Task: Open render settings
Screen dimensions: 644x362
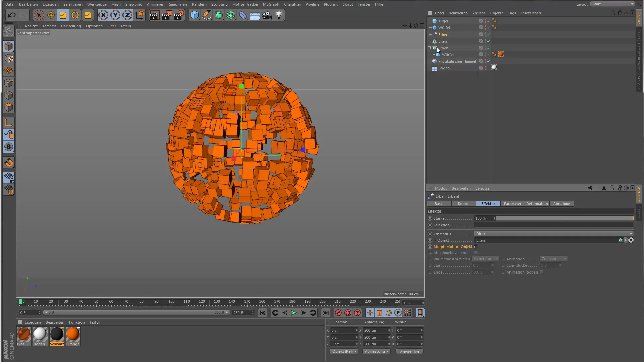Action: coord(179,15)
